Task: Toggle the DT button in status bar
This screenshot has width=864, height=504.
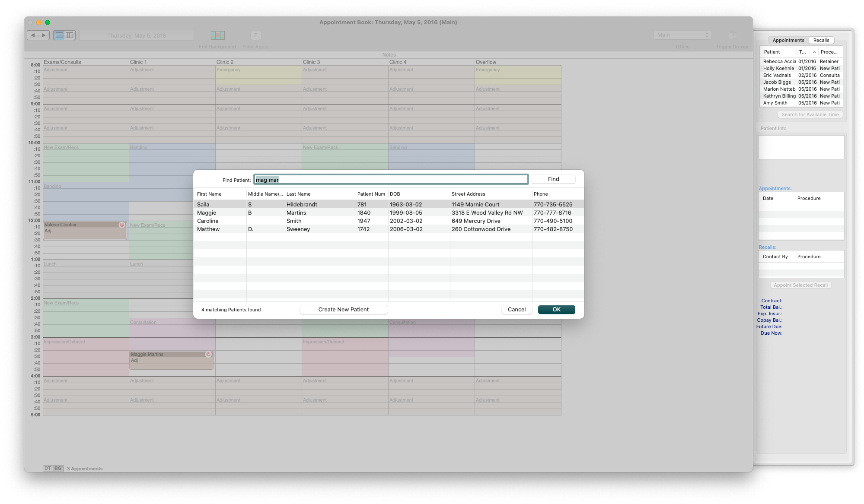Action: 48,469
